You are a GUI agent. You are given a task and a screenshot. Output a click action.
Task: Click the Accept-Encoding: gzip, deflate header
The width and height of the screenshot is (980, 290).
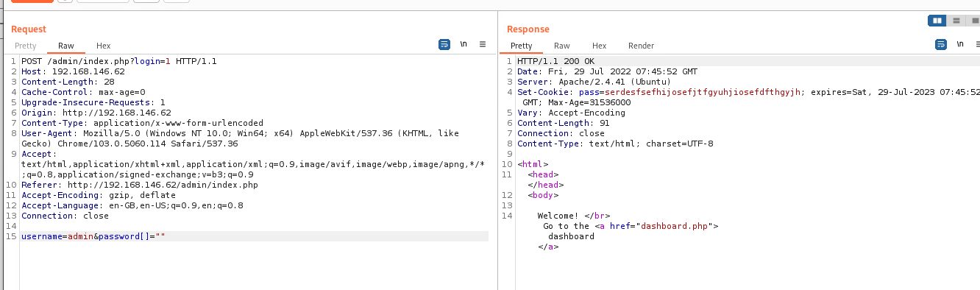click(99, 195)
